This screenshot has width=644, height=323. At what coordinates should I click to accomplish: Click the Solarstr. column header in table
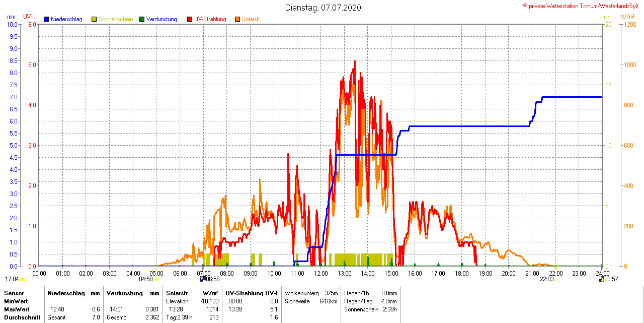177,293
